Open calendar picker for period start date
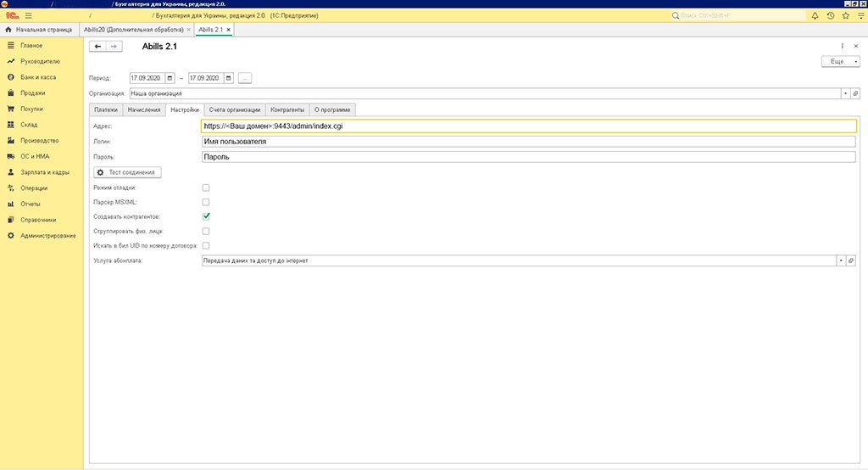This screenshot has height=470, width=868. point(170,78)
